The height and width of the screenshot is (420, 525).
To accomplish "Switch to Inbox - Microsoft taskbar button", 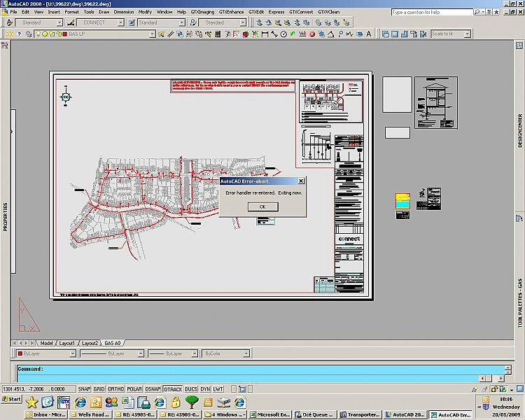I will pos(46,414).
